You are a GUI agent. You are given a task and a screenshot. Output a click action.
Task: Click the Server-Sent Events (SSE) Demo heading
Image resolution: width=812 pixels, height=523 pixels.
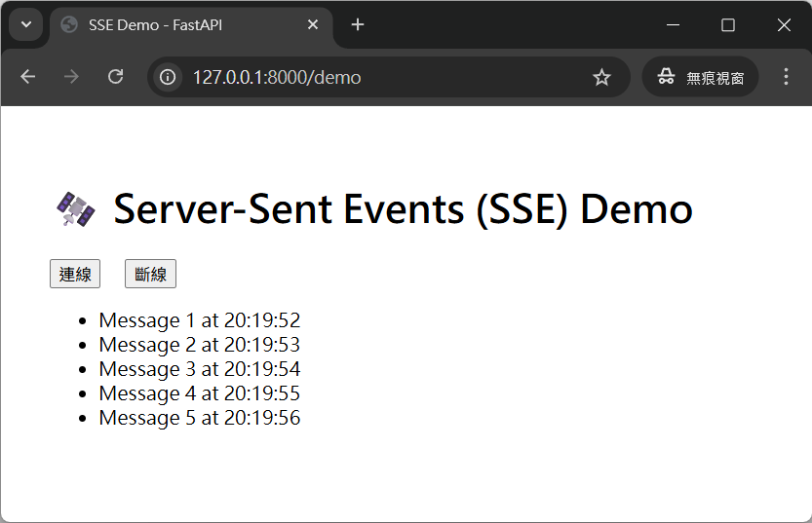click(x=403, y=208)
